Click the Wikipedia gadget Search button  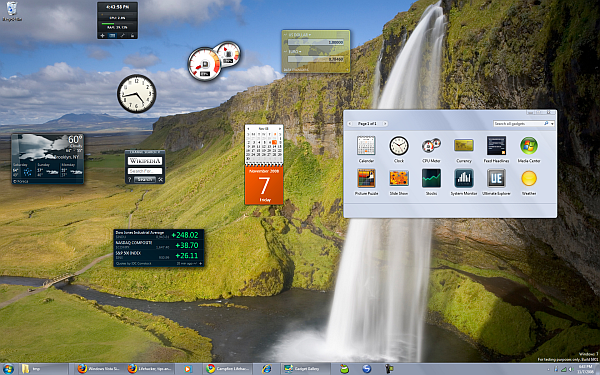pos(145,179)
